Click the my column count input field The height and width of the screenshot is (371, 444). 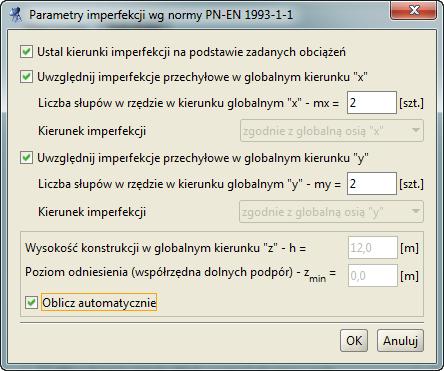(x=372, y=184)
